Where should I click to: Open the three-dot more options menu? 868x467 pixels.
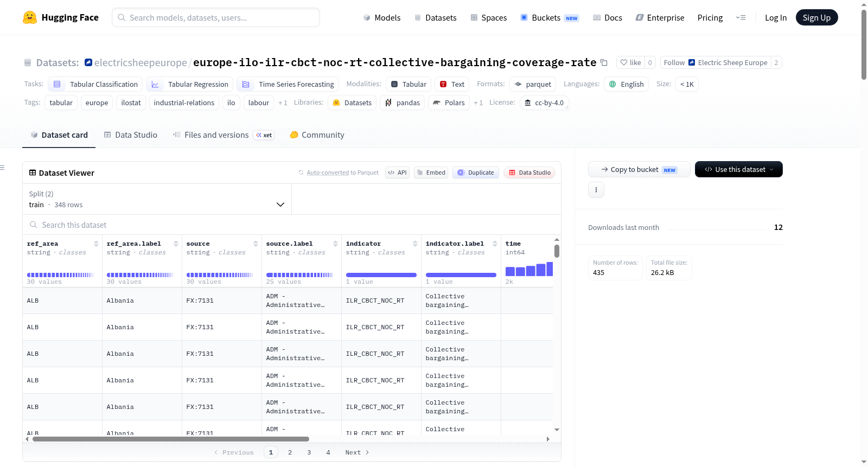point(596,190)
